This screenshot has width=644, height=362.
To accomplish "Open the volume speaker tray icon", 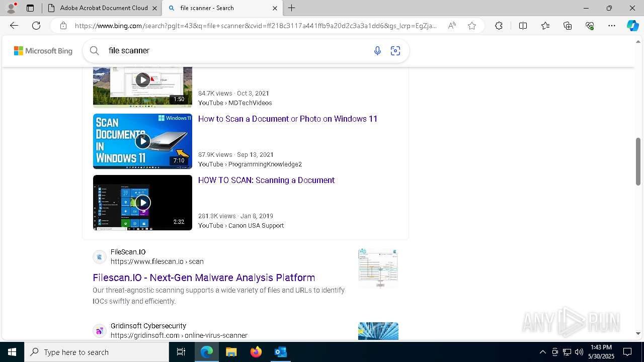I will (579, 352).
